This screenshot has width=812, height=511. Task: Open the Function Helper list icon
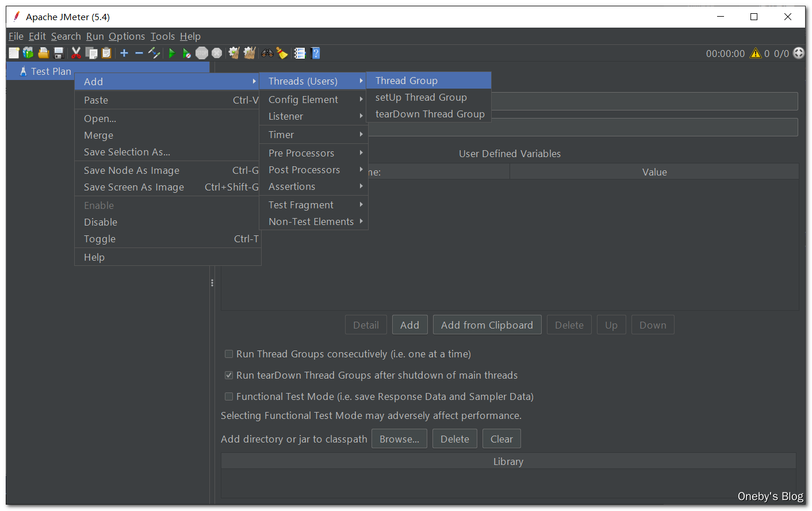(x=300, y=54)
